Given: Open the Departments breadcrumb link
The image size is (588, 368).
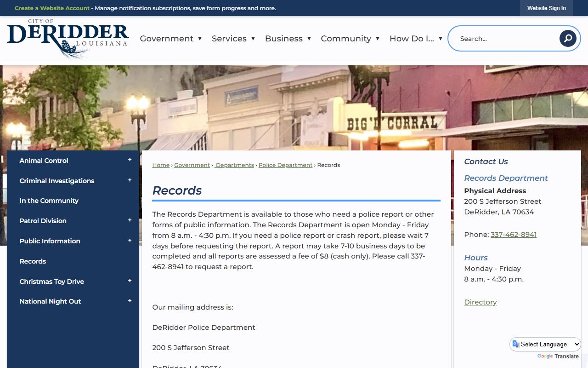Looking at the screenshot, I should [x=235, y=165].
